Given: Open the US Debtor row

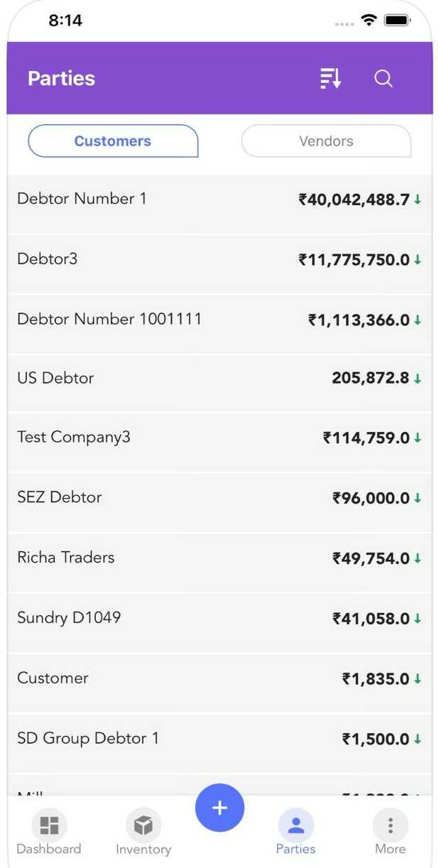Looking at the screenshot, I should point(55,379).
